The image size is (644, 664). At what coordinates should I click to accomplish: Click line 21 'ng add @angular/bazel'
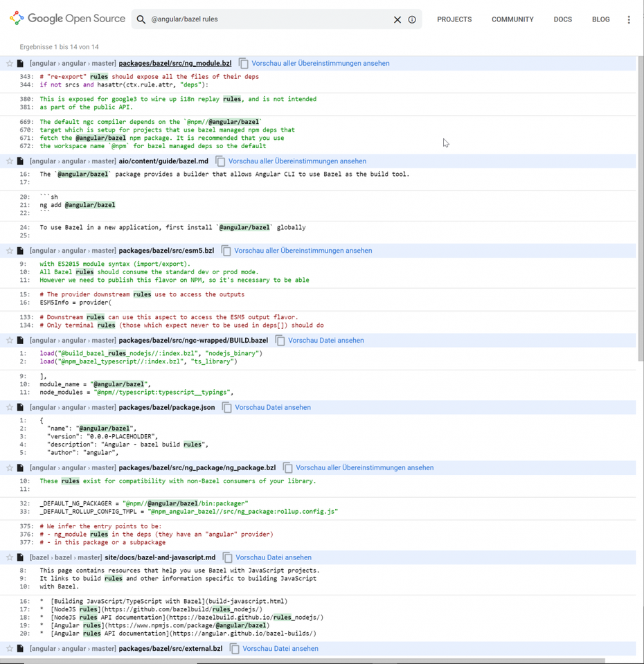(x=78, y=205)
